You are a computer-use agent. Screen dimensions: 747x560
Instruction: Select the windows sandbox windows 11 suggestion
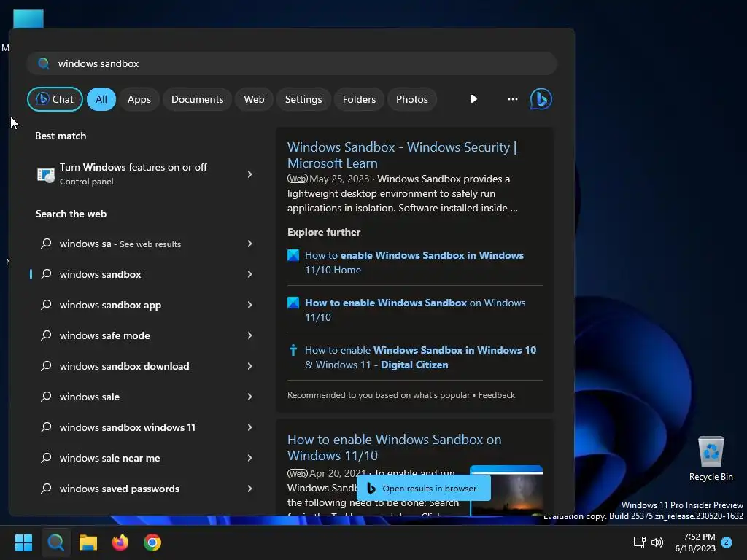[144, 427]
